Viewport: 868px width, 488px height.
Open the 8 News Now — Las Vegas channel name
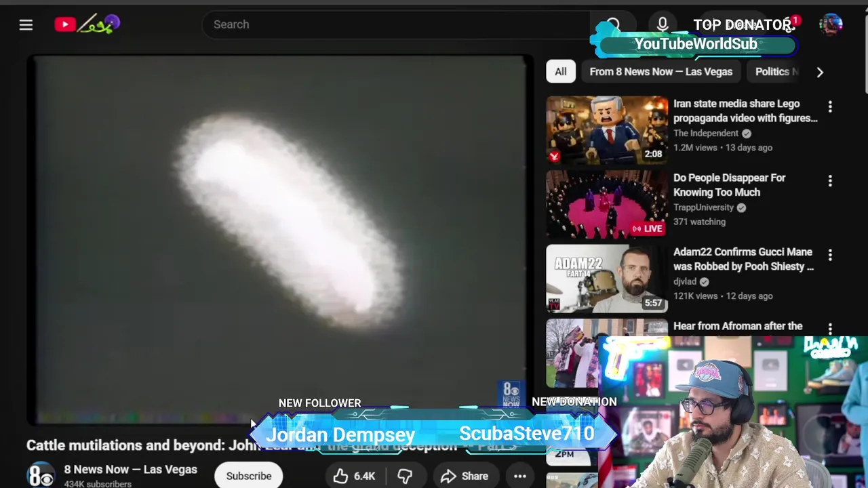[x=130, y=469]
